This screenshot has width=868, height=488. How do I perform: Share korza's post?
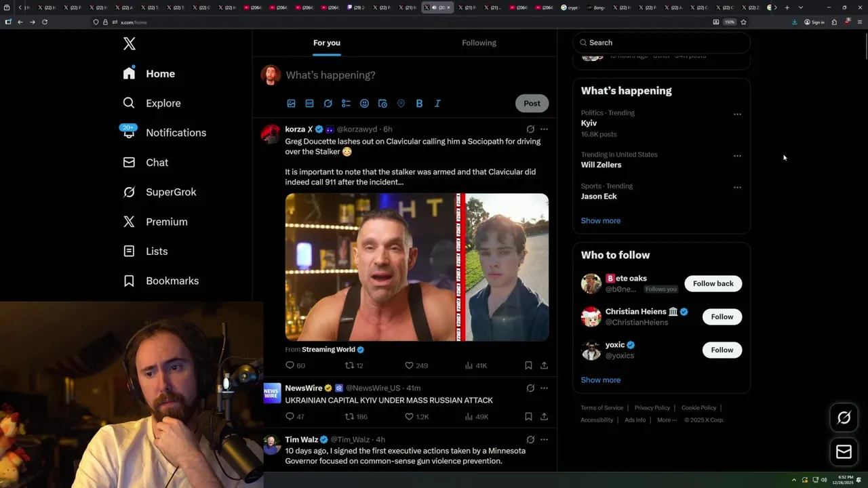[x=544, y=365]
